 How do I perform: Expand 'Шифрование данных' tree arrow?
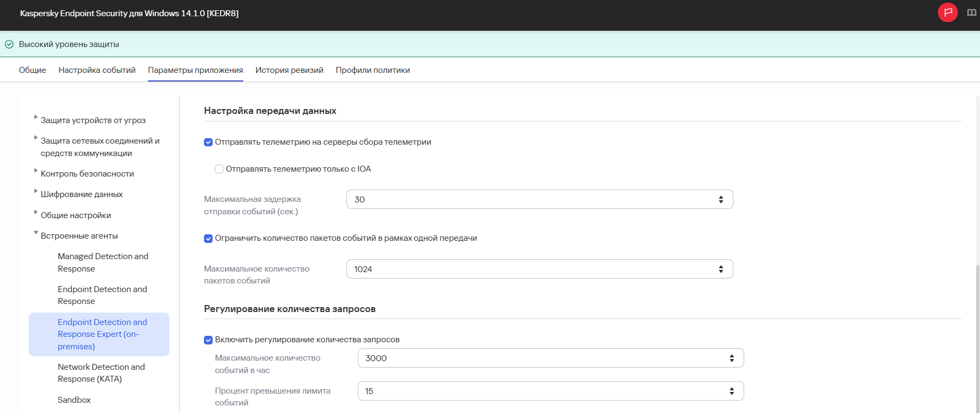36,191
